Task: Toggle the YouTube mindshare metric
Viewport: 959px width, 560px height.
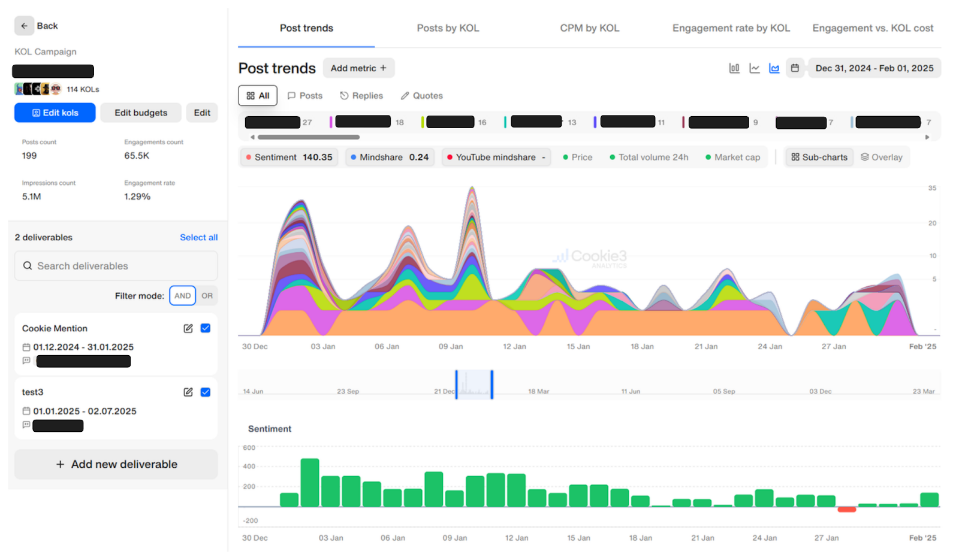Action: pyautogui.click(x=496, y=158)
